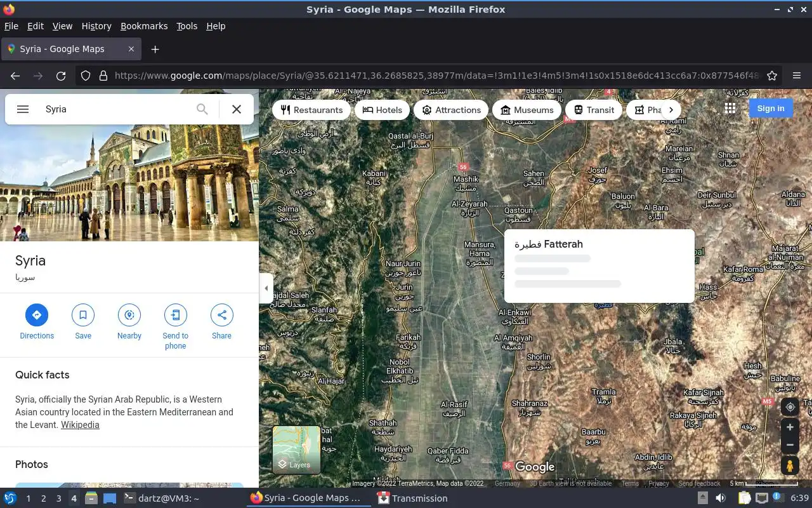Viewport: 812px width, 508px height.
Task: Open the Bookmarks menu
Action: pos(144,26)
